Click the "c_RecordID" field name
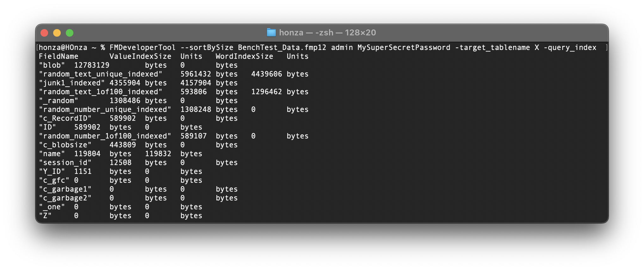 (x=65, y=119)
